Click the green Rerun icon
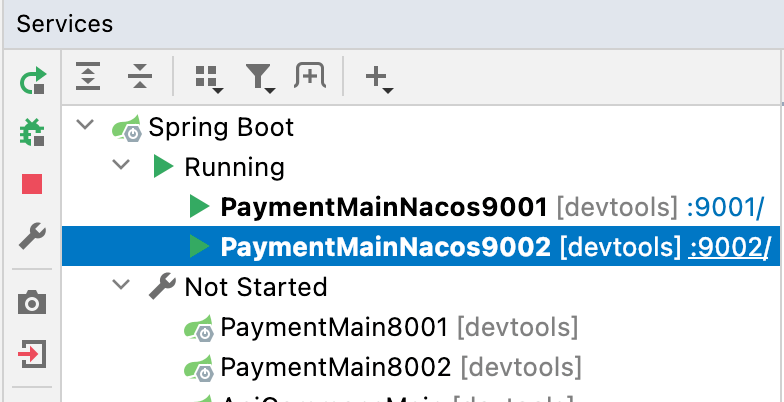784x402 pixels. (33, 81)
